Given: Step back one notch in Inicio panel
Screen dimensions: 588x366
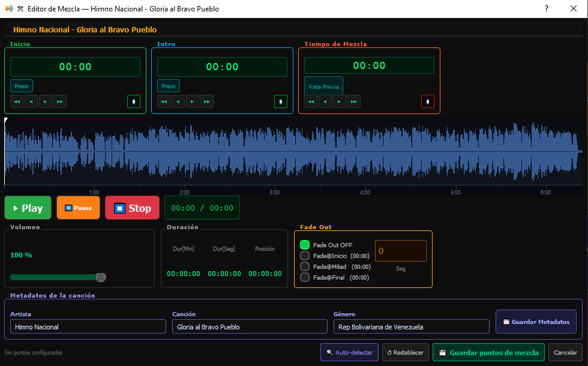Looking at the screenshot, I should pos(31,101).
